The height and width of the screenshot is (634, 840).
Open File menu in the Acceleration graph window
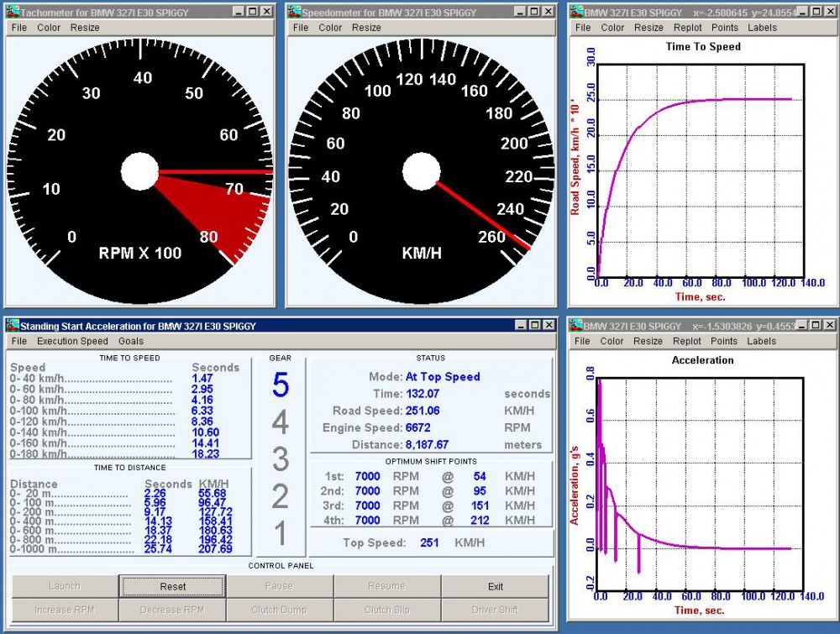[583, 341]
